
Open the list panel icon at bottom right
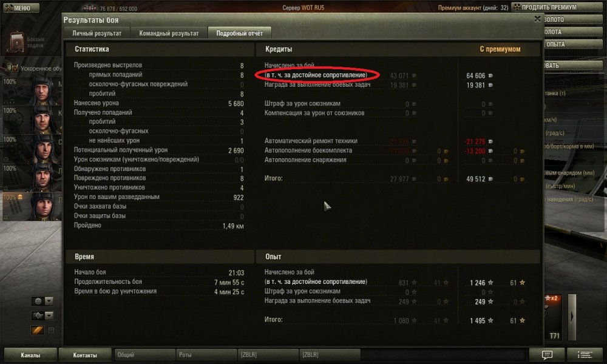[585, 354]
